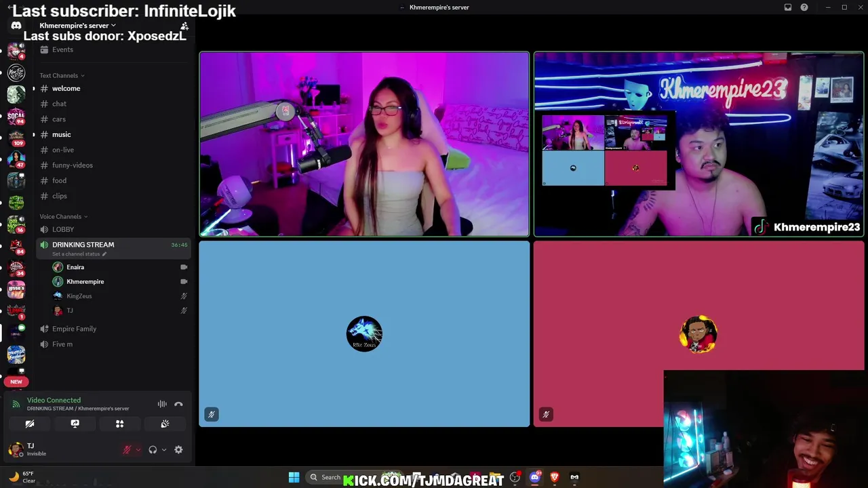Unmute the microphone in user panel
The height and width of the screenshot is (488, 868).
pos(127,449)
